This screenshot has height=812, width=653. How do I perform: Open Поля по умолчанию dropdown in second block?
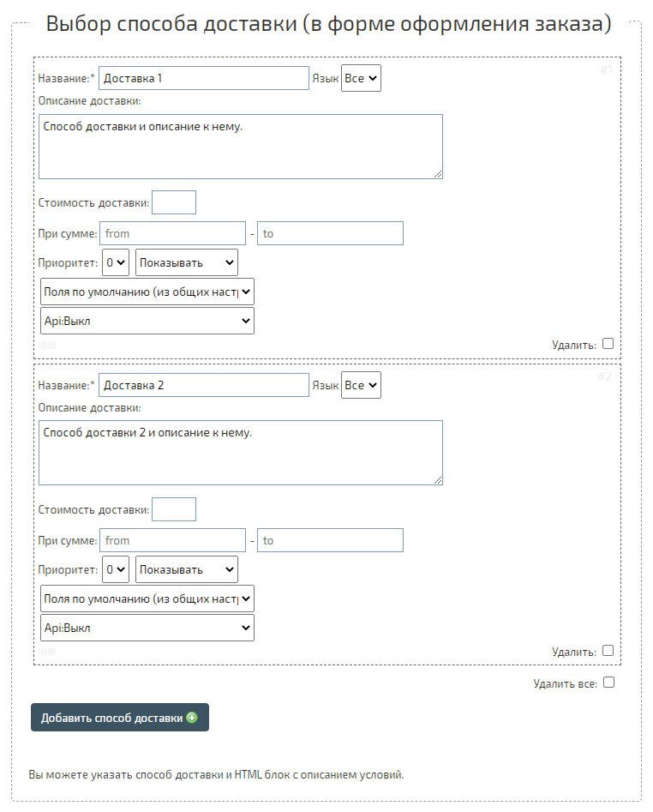pos(147,598)
